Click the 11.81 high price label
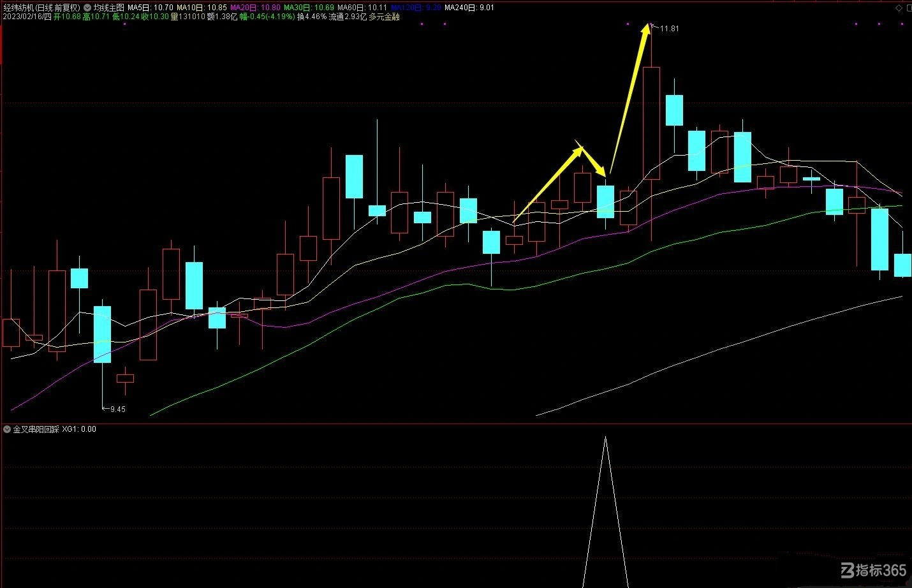912x588 pixels. pyautogui.click(x=670, y=29)
